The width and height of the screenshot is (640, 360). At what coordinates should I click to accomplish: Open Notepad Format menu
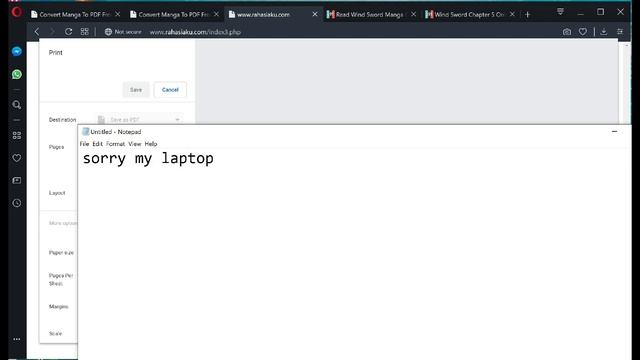click(x=116, y=144)
